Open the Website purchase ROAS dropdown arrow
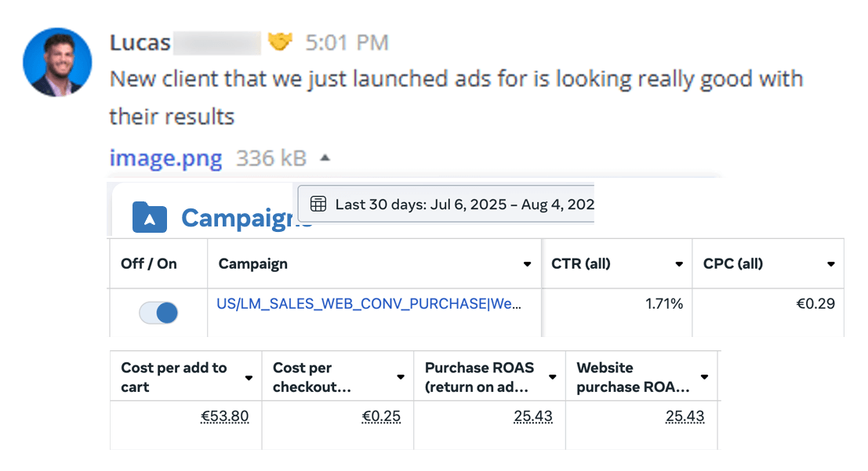This screenshot has height=471, width=868. [704, 378]
